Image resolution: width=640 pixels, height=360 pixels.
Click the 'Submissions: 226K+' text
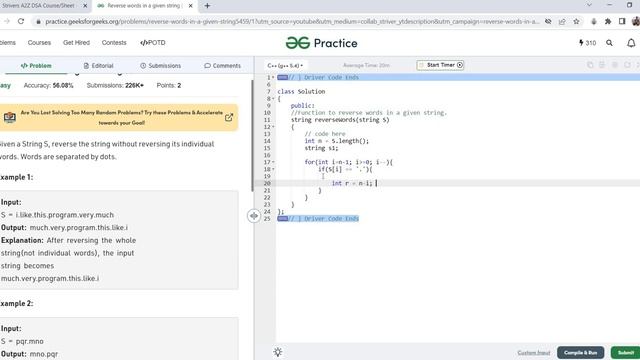(115, 85)
